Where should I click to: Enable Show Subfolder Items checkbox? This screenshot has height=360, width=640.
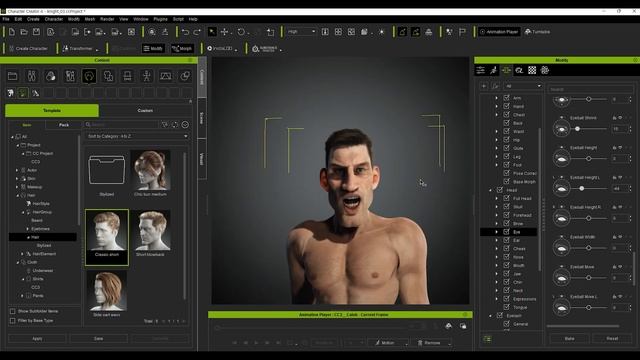pos(13,311)
